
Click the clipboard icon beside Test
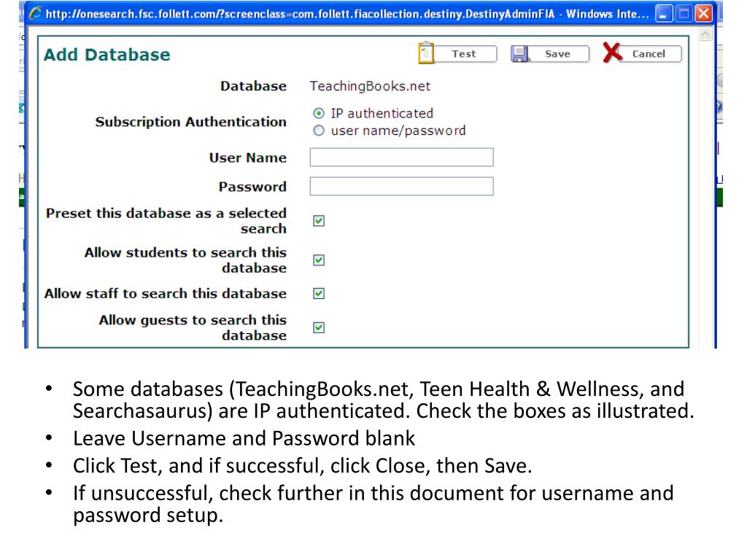point(426,52)
